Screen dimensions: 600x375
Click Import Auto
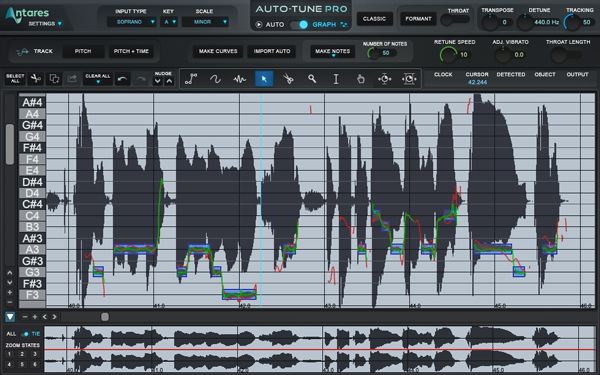[x=272, y=51]
